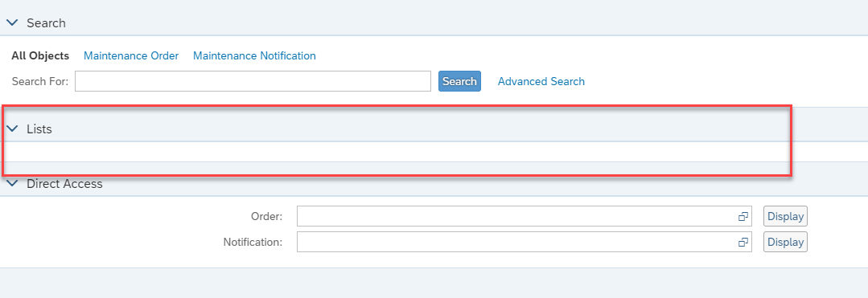Collapse the Search section chevron
The height and width of the screenshot is (298, 868).
[x=12, y=23]
